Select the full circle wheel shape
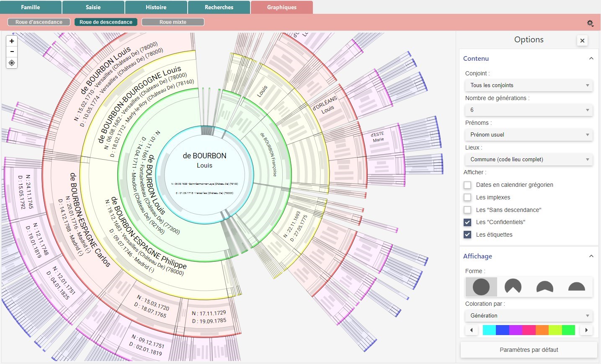601x364 pixels. tap(481, 287)
